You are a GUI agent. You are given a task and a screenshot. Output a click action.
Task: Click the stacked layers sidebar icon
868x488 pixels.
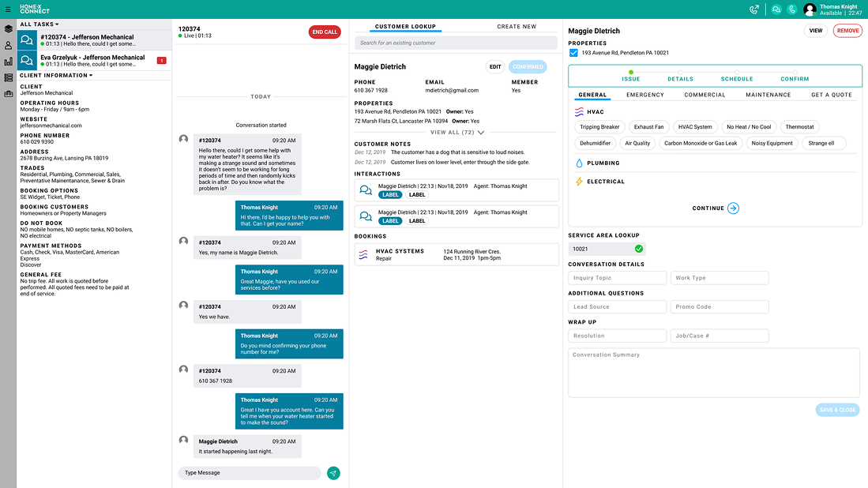8,28
